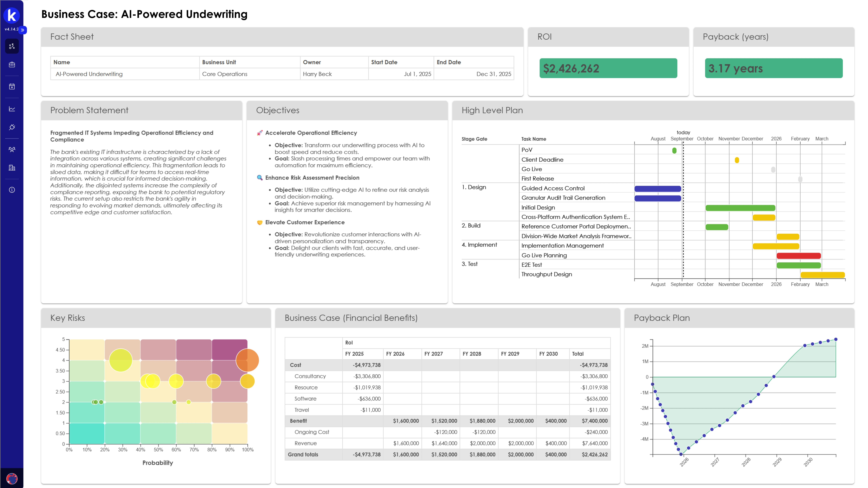Image resolution: width=868 pixels, height=488 pixels.
Task: Click the user avatar at sidebar bottom
Action: (x=12, y=478)
